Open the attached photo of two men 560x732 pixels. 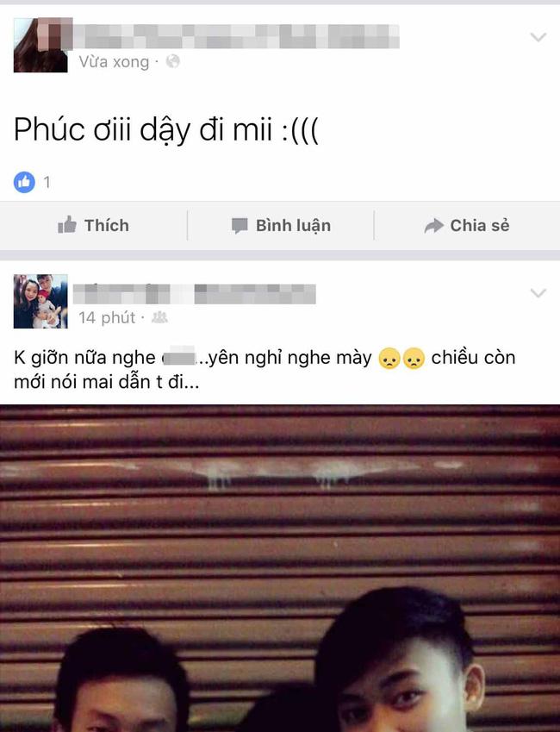(x=280, y=568)
